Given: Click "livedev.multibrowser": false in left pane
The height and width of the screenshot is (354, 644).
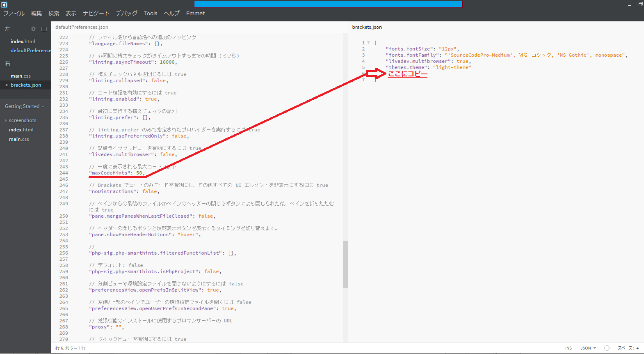Looking at the screenshot, I should click(x=133, y=154).
